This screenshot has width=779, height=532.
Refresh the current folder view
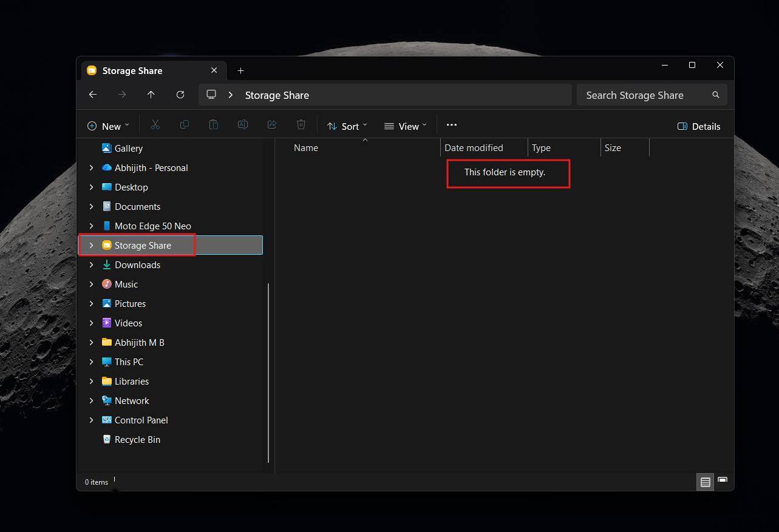[x=180, y=95]
